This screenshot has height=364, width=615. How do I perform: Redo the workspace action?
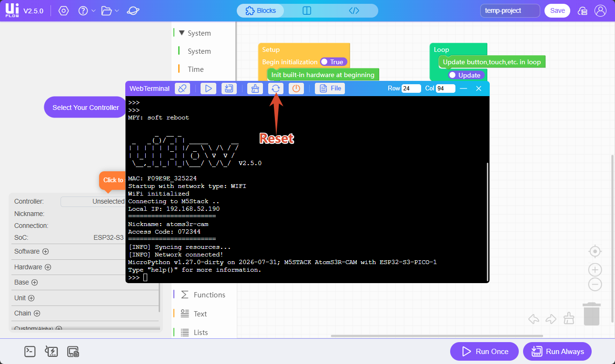click(551, 319)
